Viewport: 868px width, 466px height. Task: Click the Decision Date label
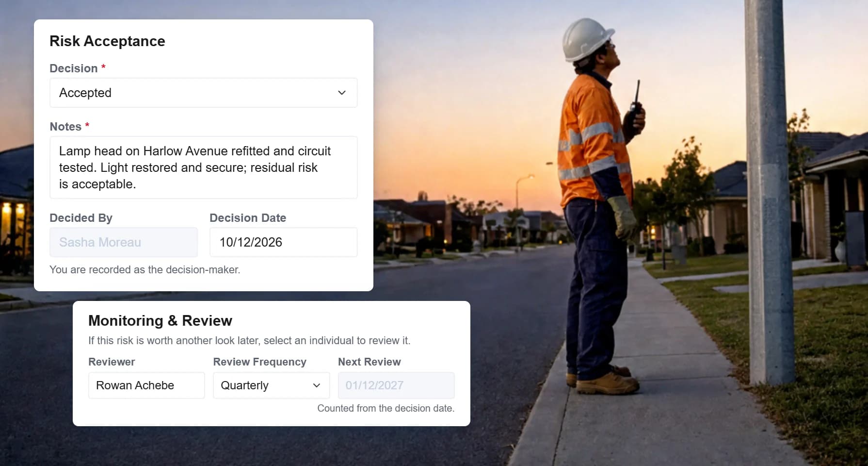coord(248,218)
